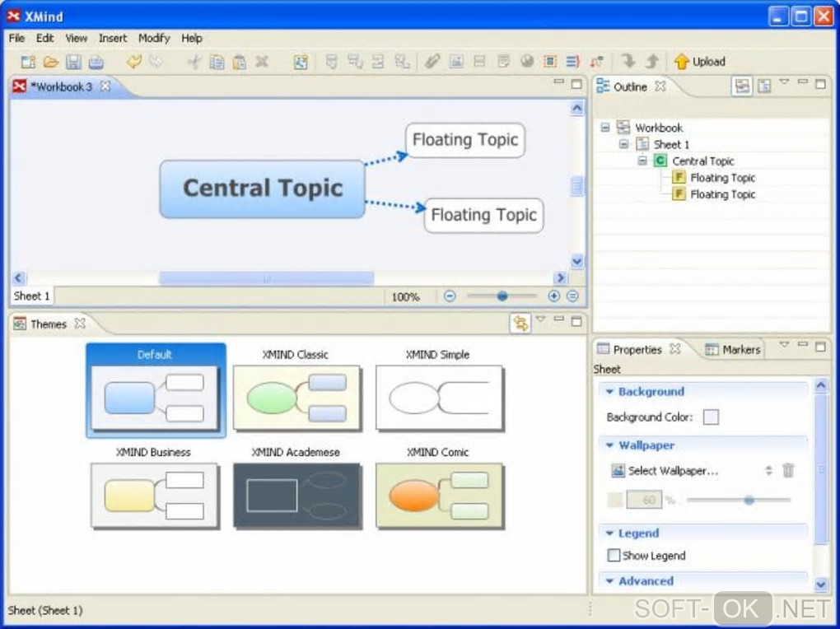
Task: Select the Sheet 1 tab
Action: point(31,296)
